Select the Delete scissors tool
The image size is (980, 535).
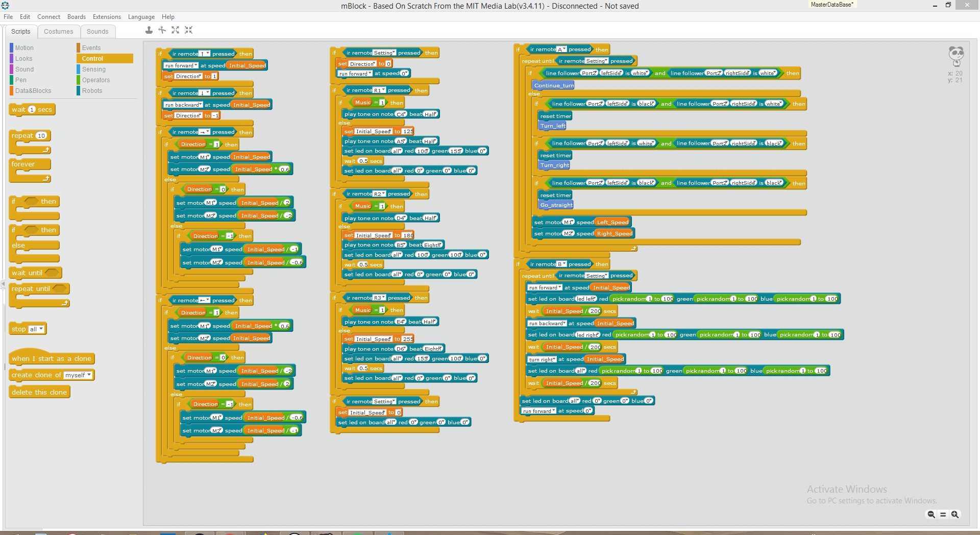(x=162, y=30)
